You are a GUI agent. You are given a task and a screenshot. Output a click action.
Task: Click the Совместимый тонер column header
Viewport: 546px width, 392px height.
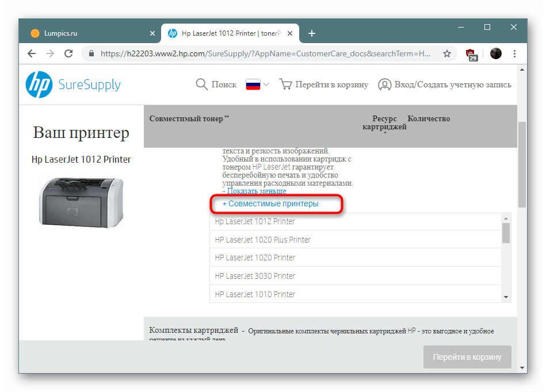pyautogui.click(x=189, y=118)
